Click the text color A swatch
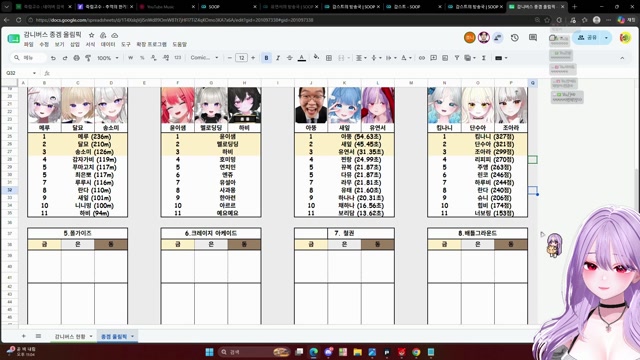This screenshot has height=360, width=640. click(302, 58)
